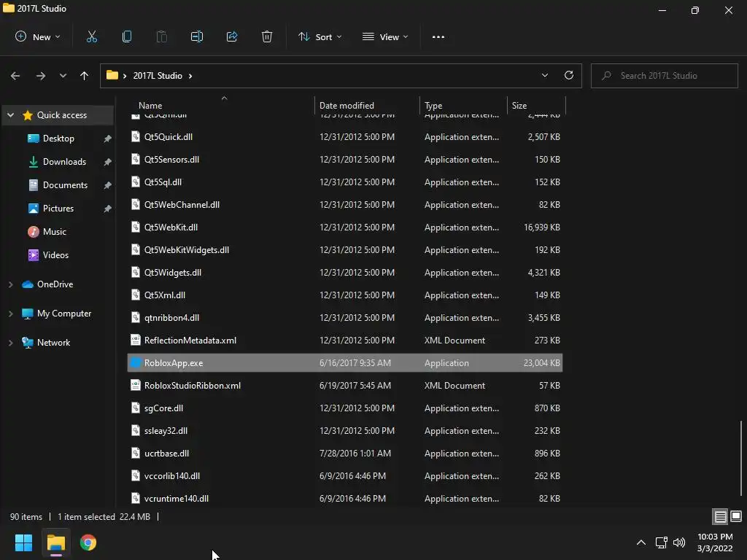Go forward with the forward arrow

41,76
